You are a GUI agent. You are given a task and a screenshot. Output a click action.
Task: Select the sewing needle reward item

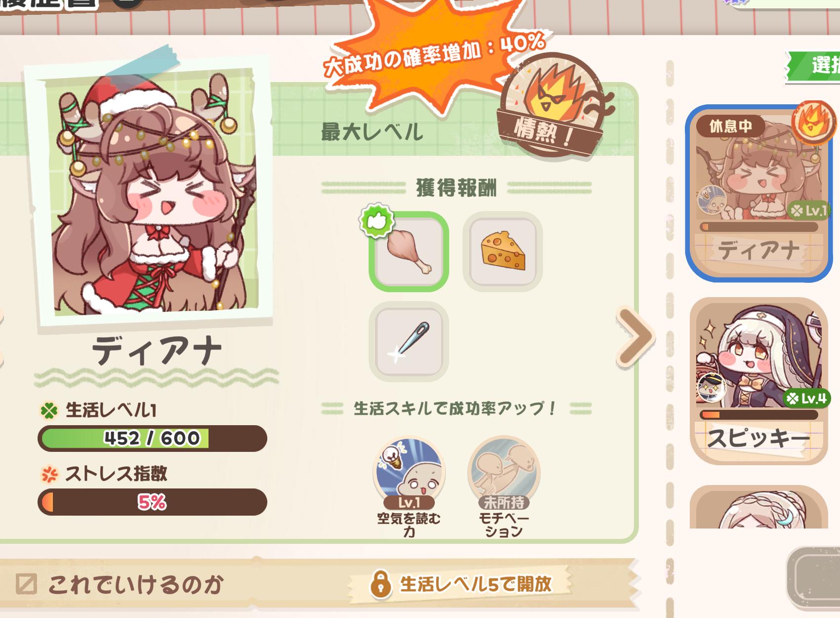point(409,341)
